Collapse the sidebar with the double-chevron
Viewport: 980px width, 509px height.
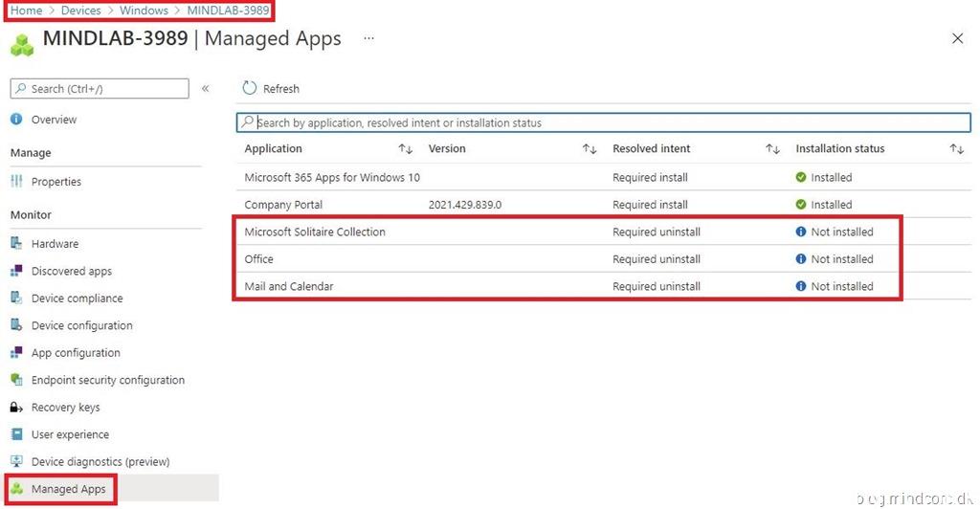coord(205,89)
